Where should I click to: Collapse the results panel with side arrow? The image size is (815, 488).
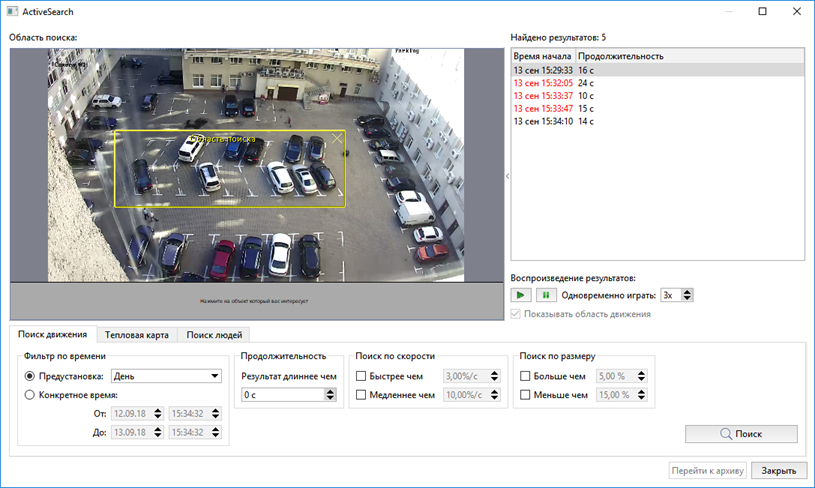tap(507, 176)
